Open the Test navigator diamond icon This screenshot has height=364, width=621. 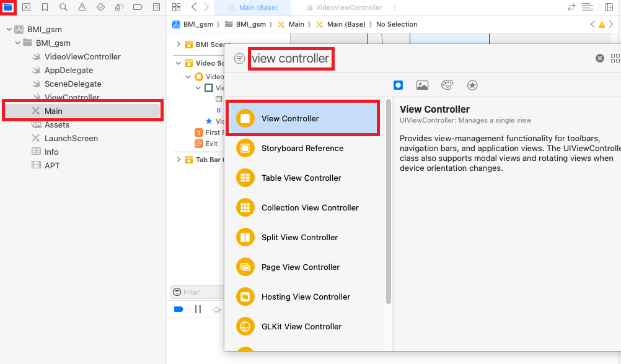coord(100,7)
